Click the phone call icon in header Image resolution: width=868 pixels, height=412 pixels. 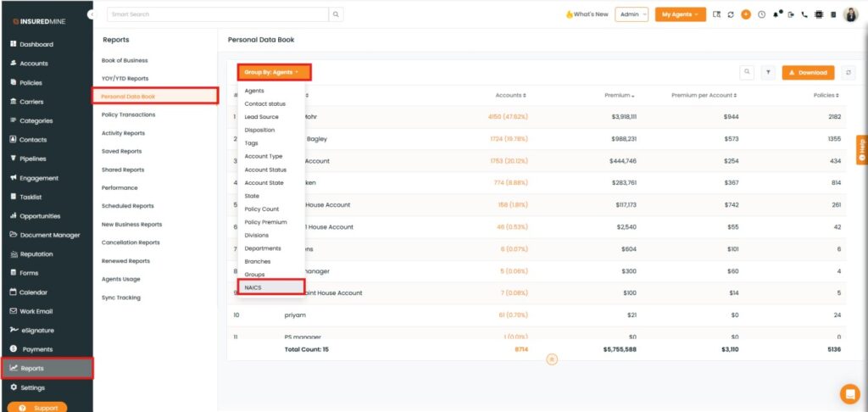click(804, 14)
